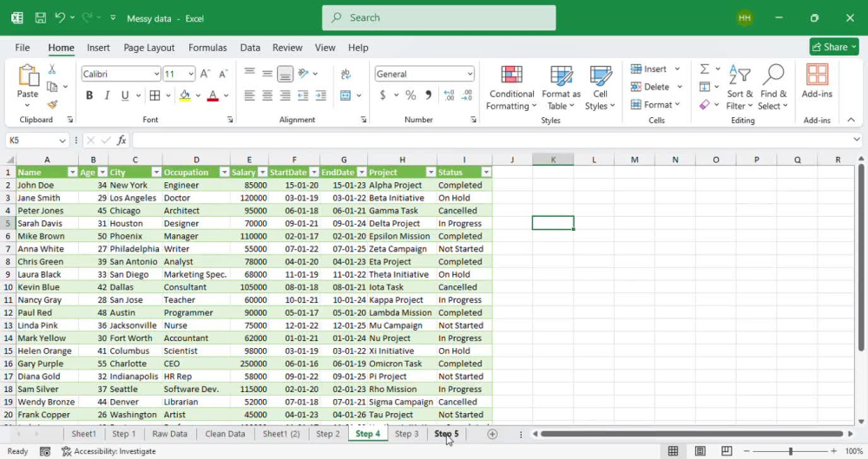The image size is (868, 459).
Task: Open the General number format dropdown
Action: (470, 74)
